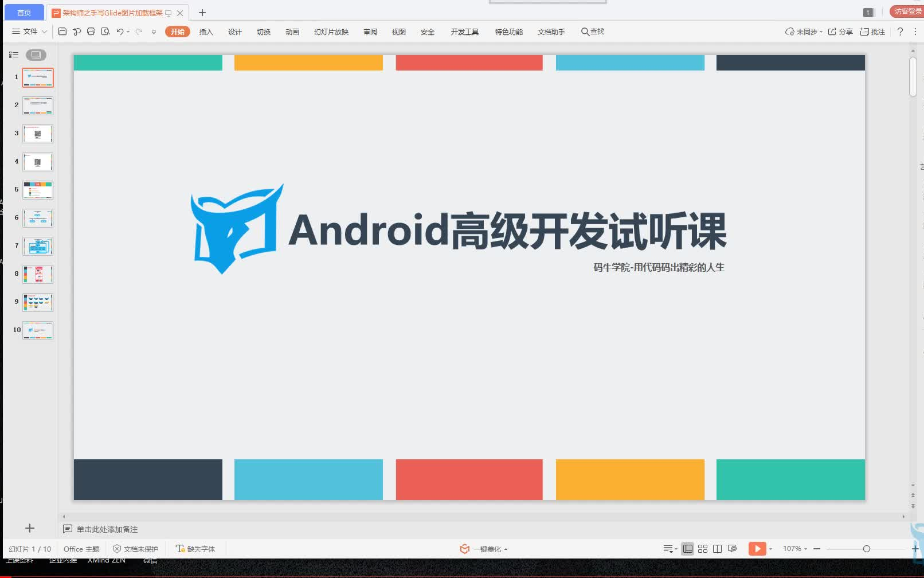Screen dimensions: 924x578
Task: Open the 文档助手 tab
Action: coord(551,32)
